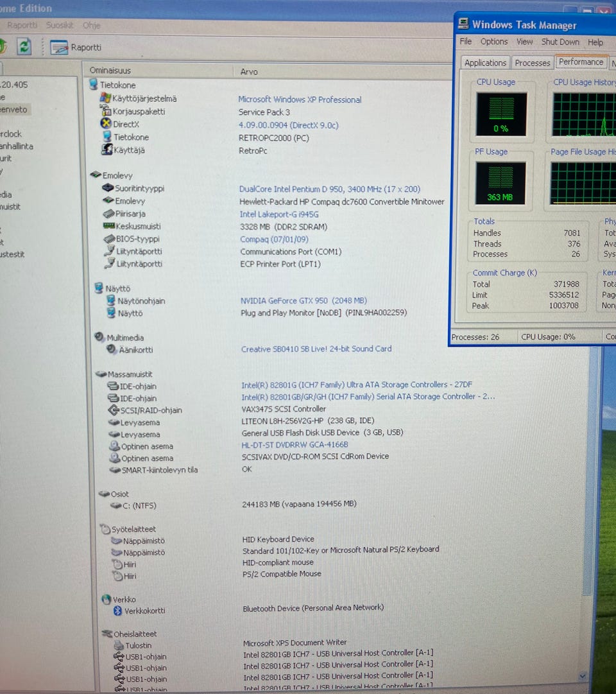
Task: Open the Microsoft Windows XP Professional link
Action: (300, 100)
